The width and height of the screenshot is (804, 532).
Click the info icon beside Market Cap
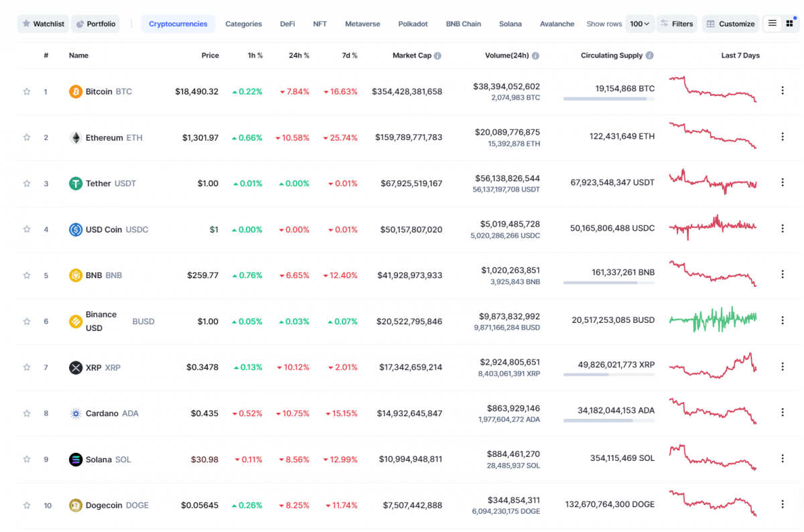[438, 56]
